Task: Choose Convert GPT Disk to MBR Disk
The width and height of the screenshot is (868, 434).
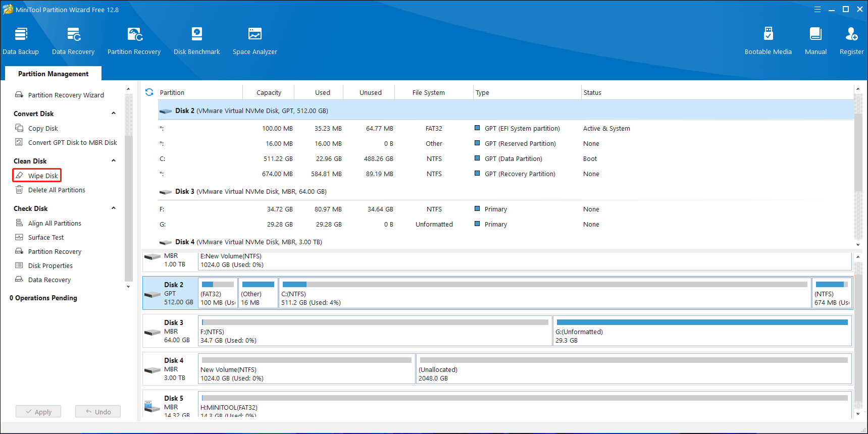Action: point(66,142)
